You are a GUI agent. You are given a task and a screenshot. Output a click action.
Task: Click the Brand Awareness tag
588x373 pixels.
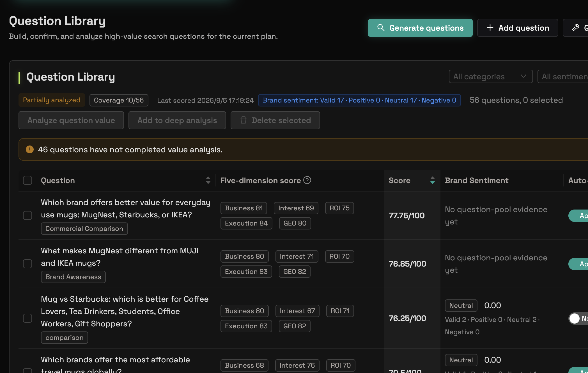click(73, 277)
